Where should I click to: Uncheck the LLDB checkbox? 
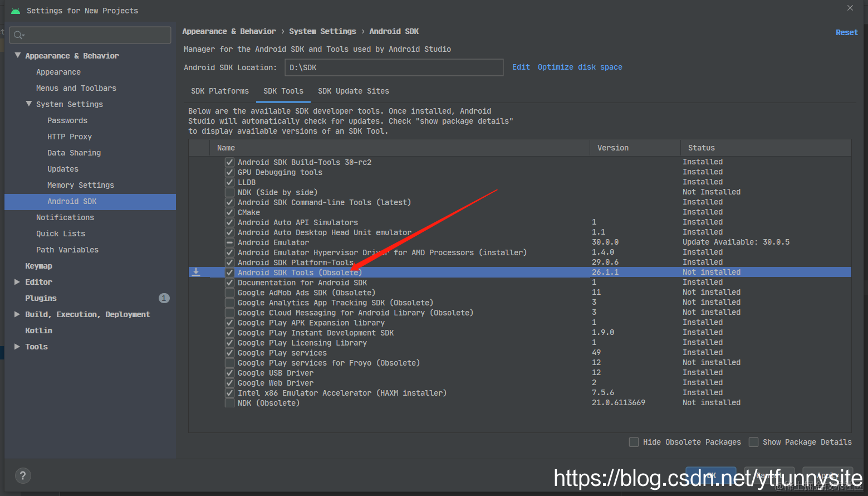coord(229,182)
